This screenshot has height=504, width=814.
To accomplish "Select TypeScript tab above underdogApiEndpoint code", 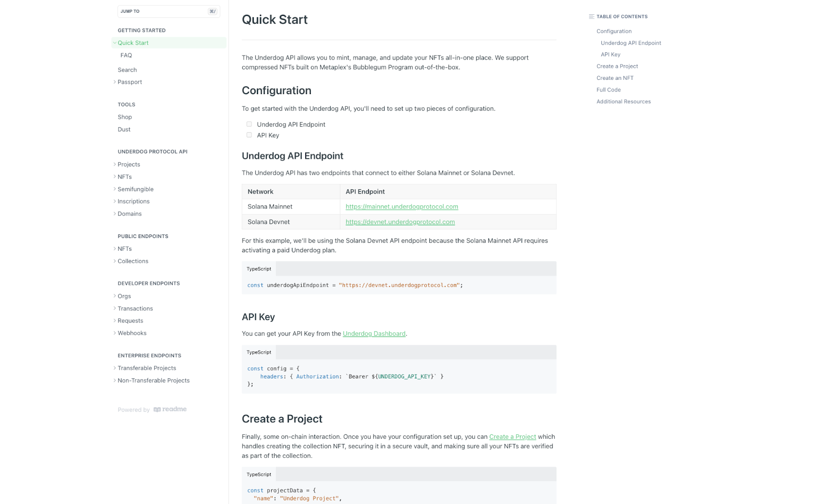I will [259, 269].
